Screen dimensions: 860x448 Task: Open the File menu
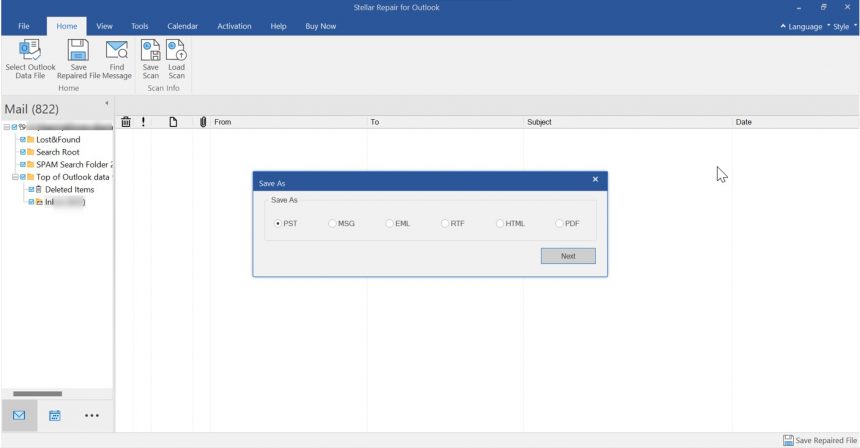[x=24, y=26]
